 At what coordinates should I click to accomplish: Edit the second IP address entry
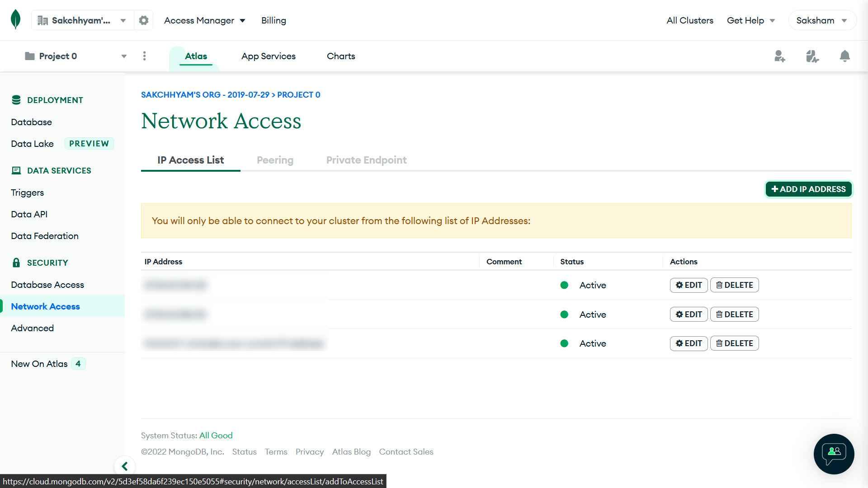coord(689,314)
